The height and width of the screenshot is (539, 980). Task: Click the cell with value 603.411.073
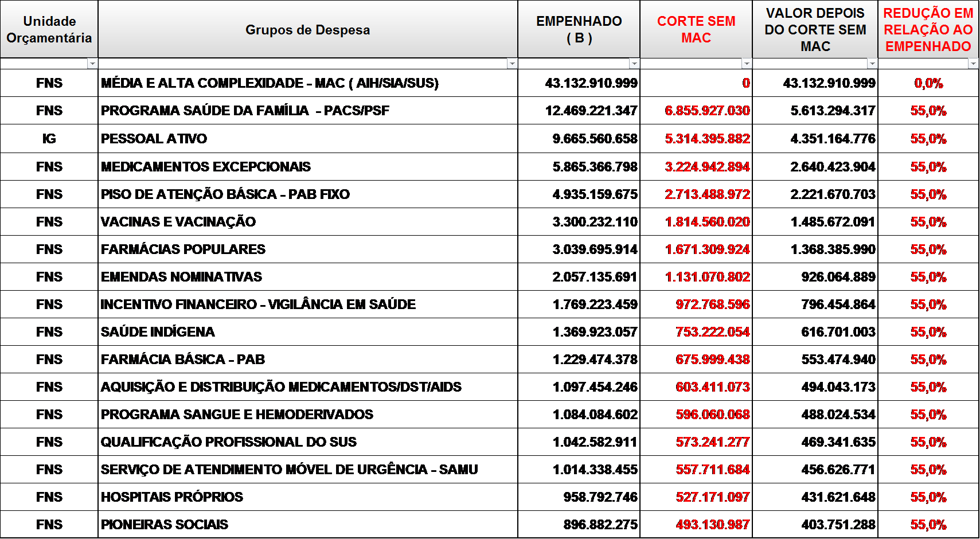(713, 387)
